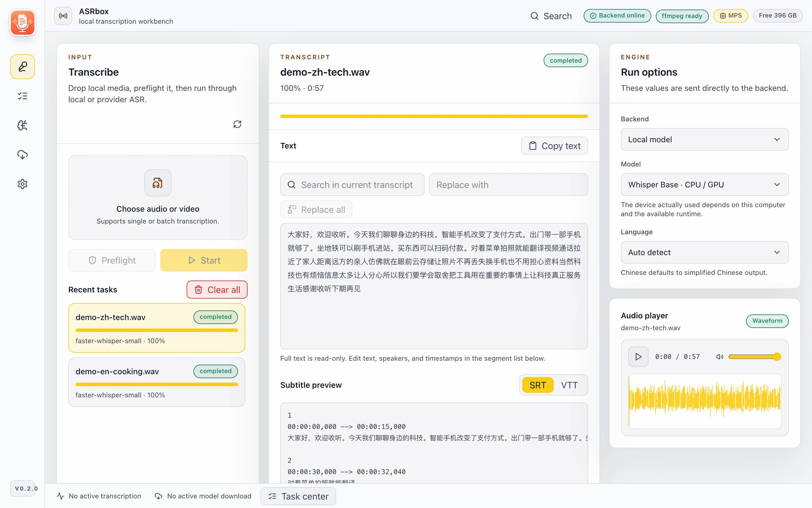Click the full transcript text area
The height and width of the screenshot is (508, 812).
(x=434, y=286)
